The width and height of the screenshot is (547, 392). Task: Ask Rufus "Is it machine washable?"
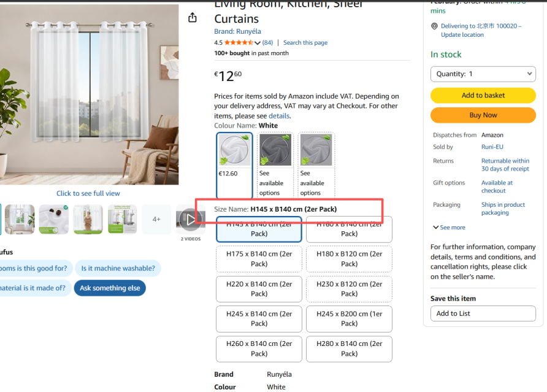118,268
